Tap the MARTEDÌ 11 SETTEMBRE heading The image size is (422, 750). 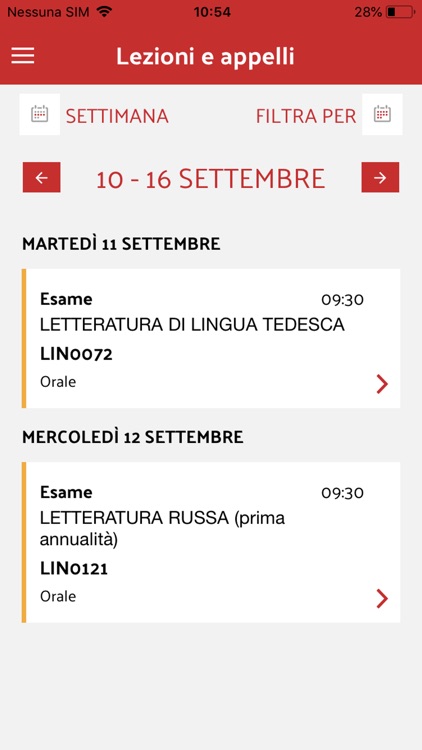pos(122,244)
